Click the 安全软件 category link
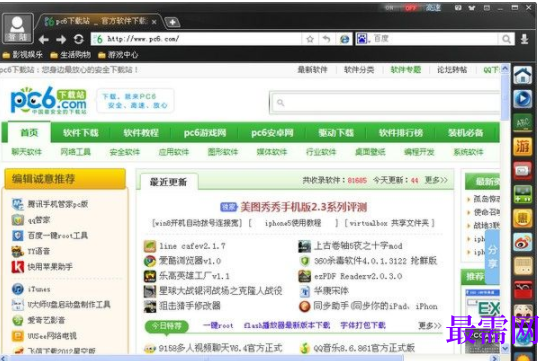This screenshot has height=361, width=558. (125, 152)
